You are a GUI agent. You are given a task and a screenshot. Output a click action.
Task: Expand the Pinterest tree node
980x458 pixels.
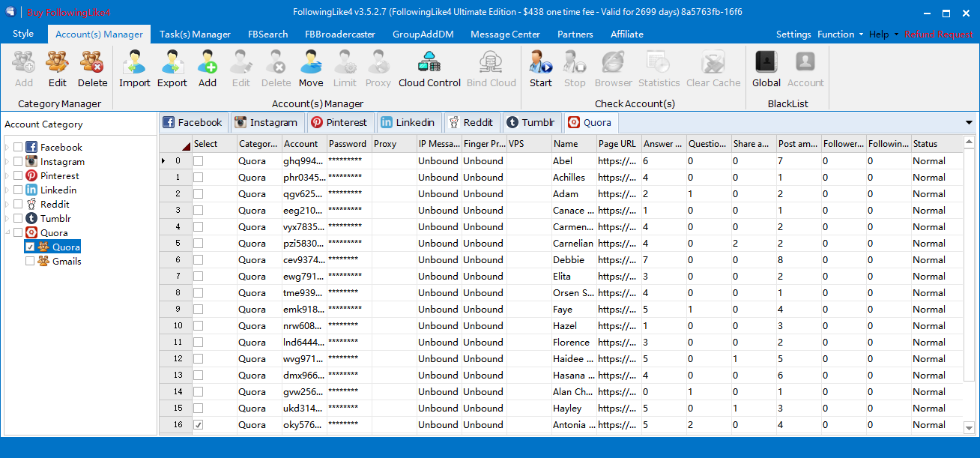click(x=7, y=176)
